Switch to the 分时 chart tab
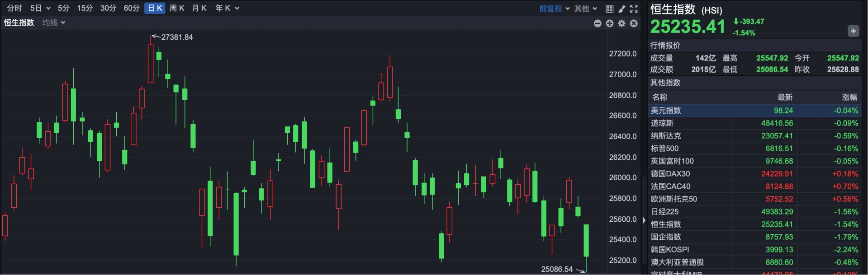 (x=14, y=8)
